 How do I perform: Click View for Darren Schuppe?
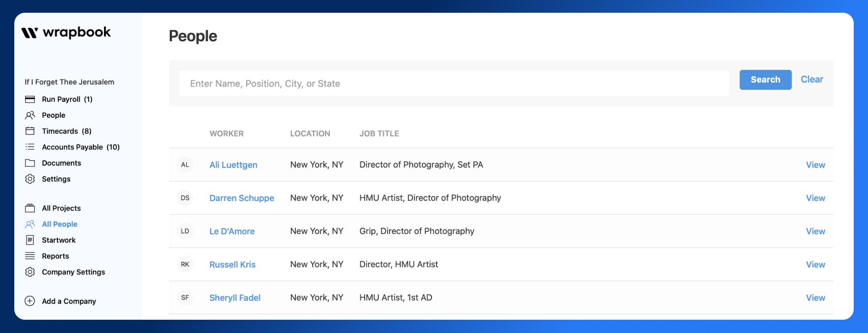click(815, 198)
